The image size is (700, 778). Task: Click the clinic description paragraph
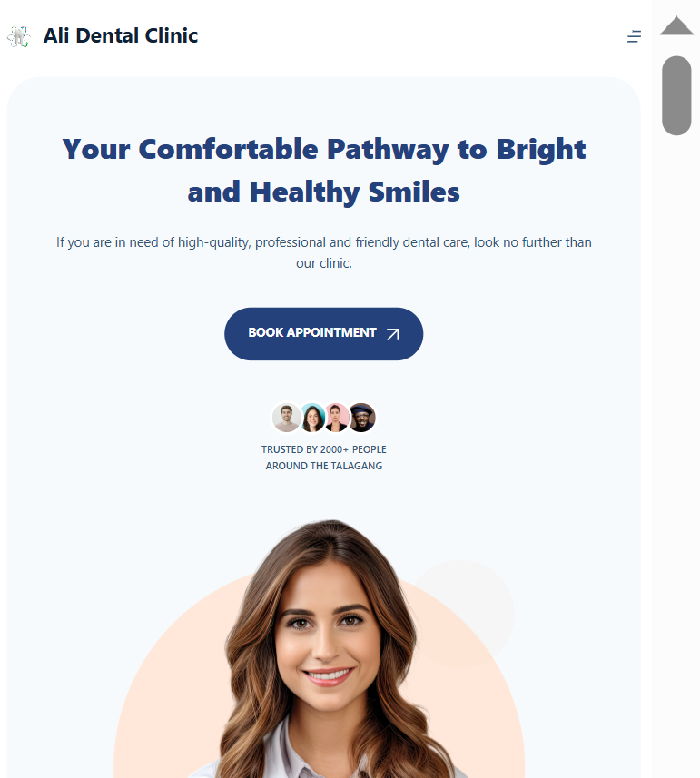[323, 252]
